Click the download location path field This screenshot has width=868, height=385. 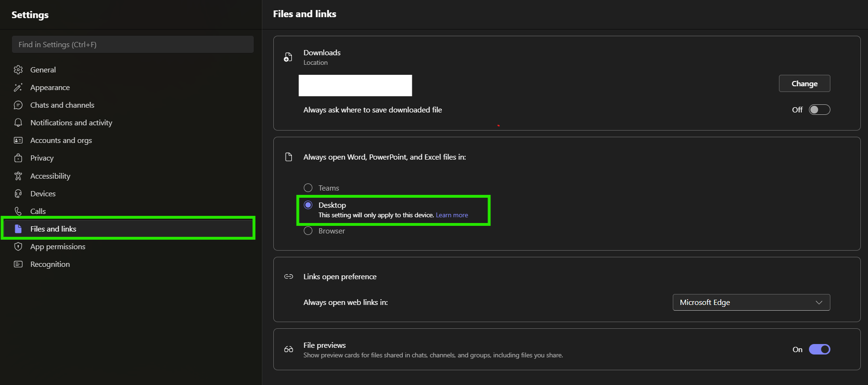(x=355, y=85)
